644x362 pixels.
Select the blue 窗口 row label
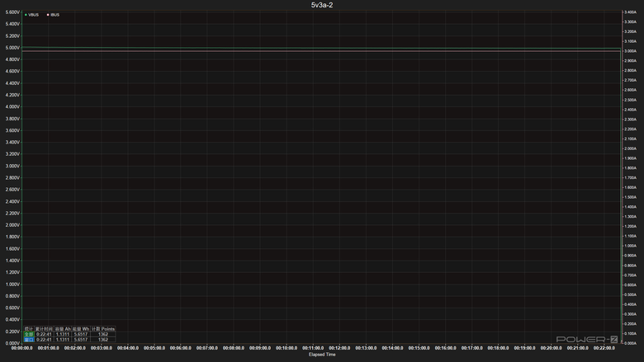[29, 340]
